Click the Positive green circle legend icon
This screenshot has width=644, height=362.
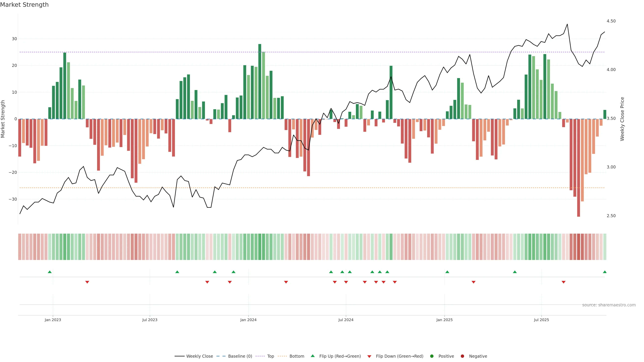pyautogui.click(x=432, y=356)
